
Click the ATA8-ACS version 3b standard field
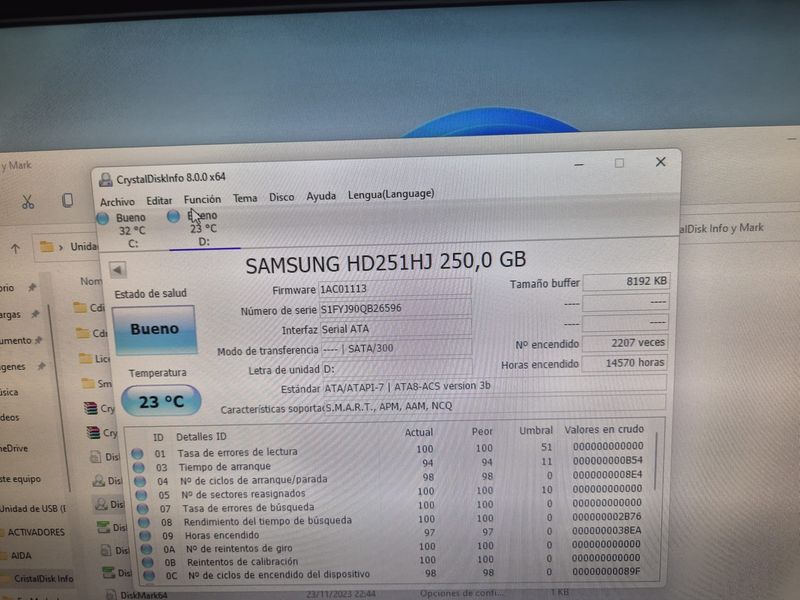pos(494,385)
